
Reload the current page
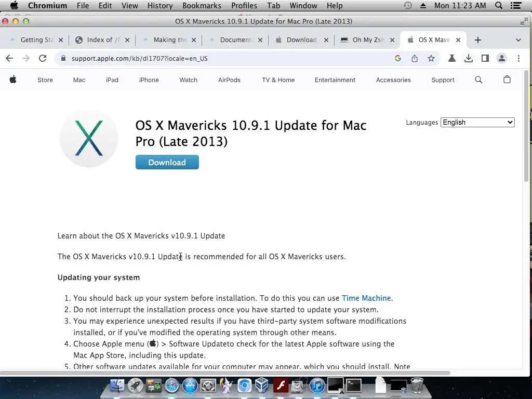coord(43,58)
